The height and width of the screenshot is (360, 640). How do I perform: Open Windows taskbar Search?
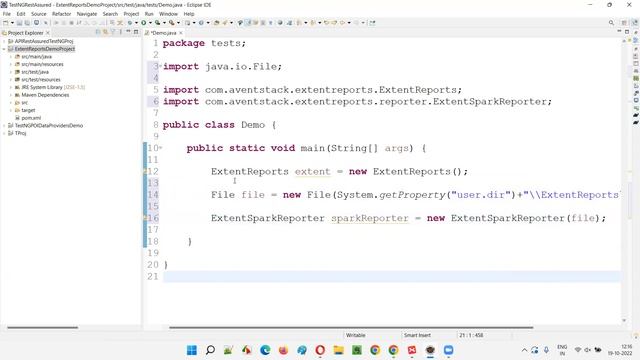[210, 350]
